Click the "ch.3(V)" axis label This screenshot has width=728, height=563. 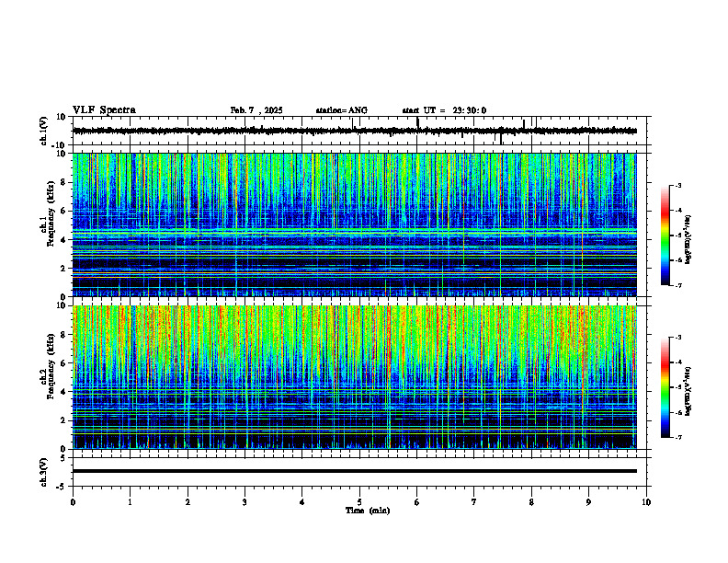pyautogui.click(x=44, y=472)
